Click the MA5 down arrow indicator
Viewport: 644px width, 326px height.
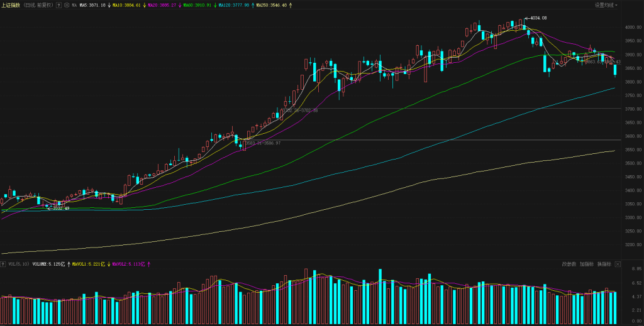[109, 5]
